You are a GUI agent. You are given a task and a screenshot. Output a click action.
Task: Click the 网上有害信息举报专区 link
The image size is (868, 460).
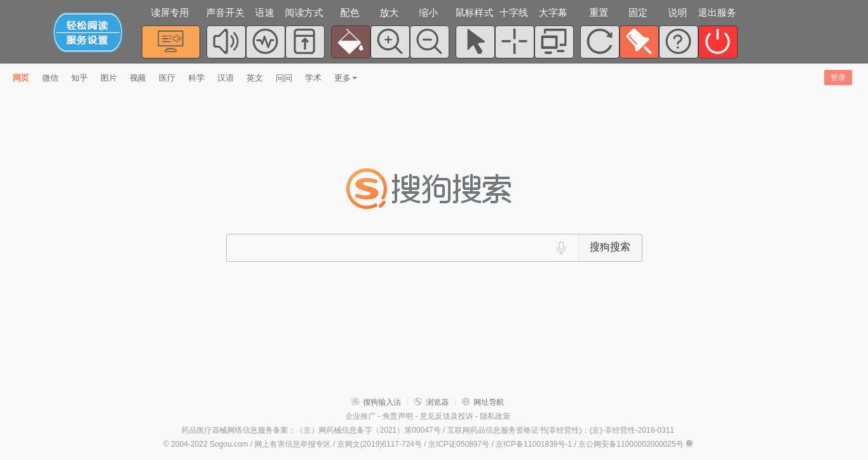click(293, 444)
